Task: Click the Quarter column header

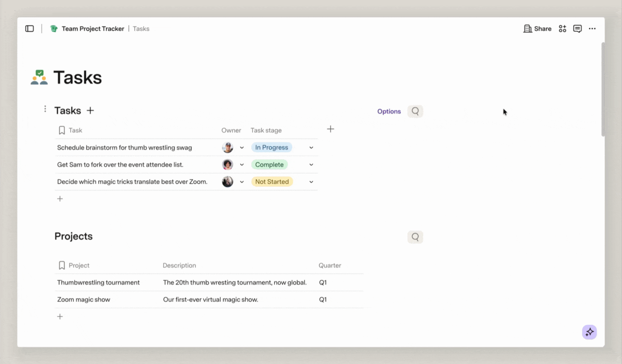Action: point(330,265)
